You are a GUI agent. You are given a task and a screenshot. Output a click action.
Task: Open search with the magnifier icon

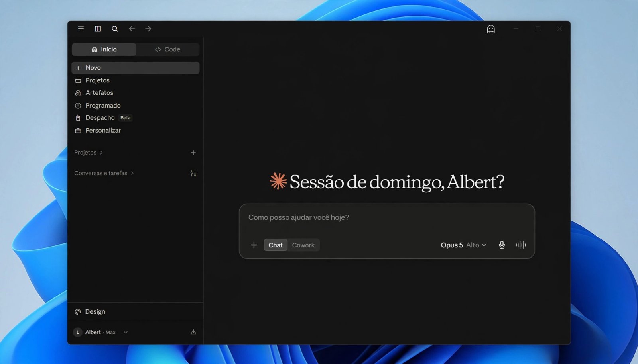point(115,29)
